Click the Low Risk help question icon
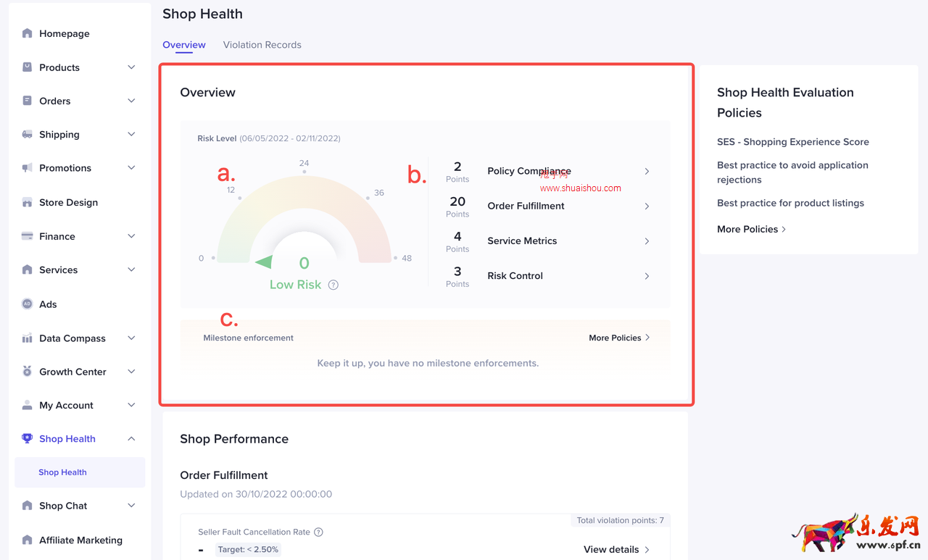The width and height of the screenshot is (928, 560). [333, 285]
